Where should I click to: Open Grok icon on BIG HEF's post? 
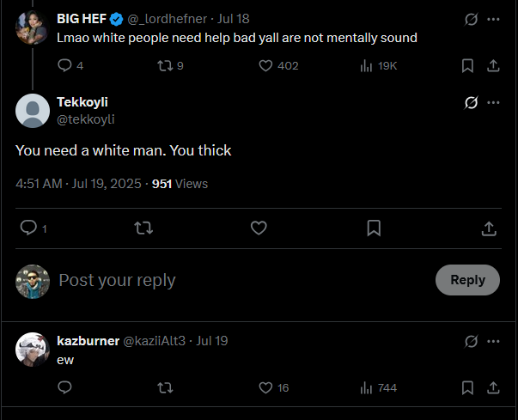click(x=471, y=19)
